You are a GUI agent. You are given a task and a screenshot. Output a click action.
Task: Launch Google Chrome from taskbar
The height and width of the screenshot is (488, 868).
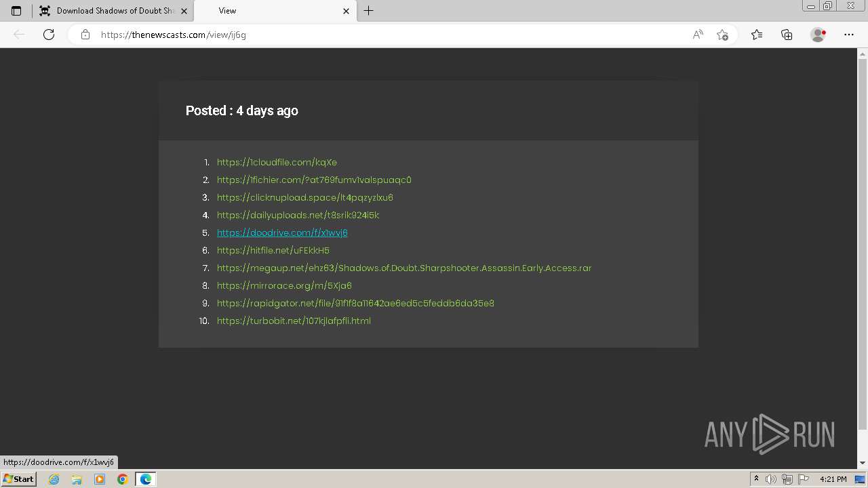point(123,479)
